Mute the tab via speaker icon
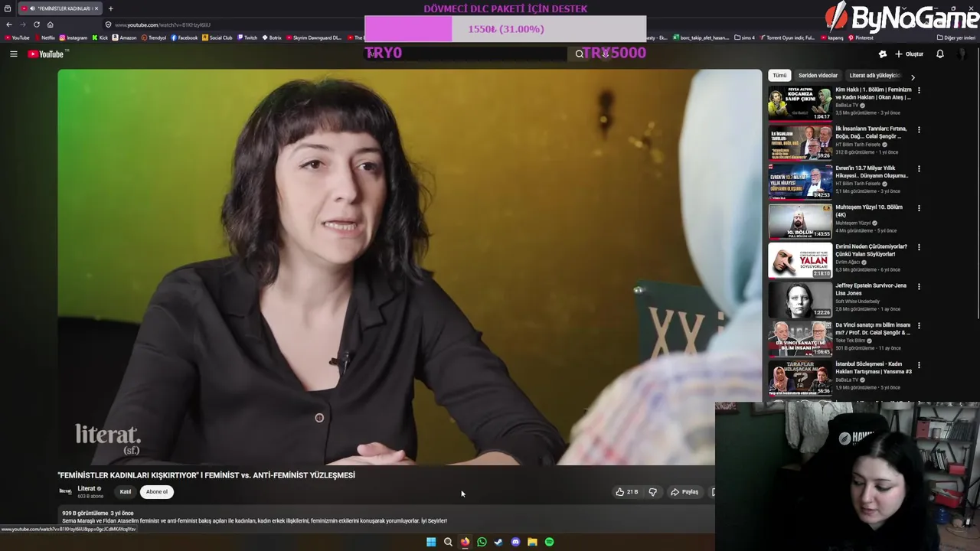Image resolution: width=980 pixels, height=551 pixels. tap(31, 8)
